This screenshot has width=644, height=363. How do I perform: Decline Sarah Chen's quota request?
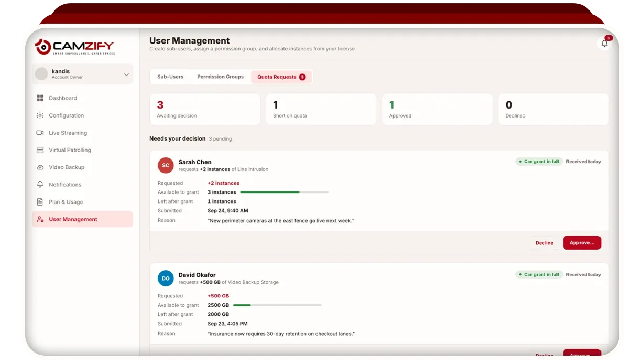point(544,243)
